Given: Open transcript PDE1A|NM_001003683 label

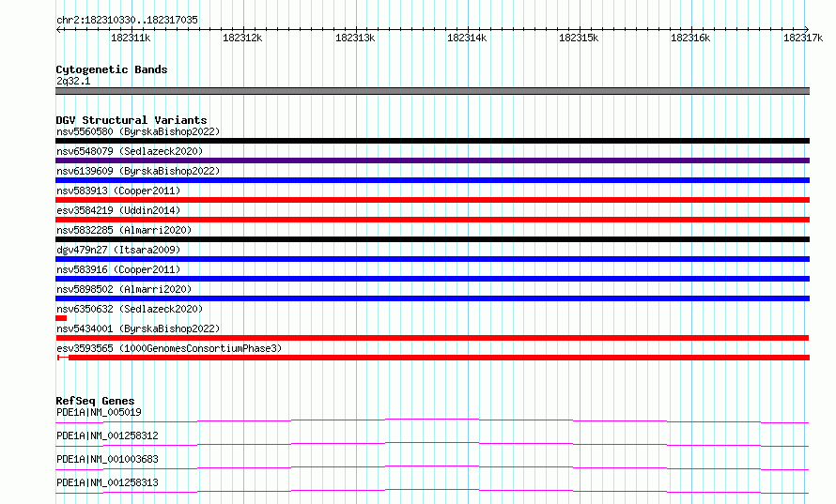Looking at the screenshot, I should click(107, 459).
